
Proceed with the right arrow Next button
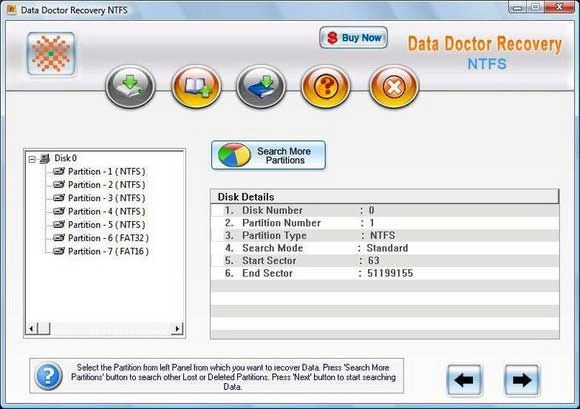tap(522, 380)
